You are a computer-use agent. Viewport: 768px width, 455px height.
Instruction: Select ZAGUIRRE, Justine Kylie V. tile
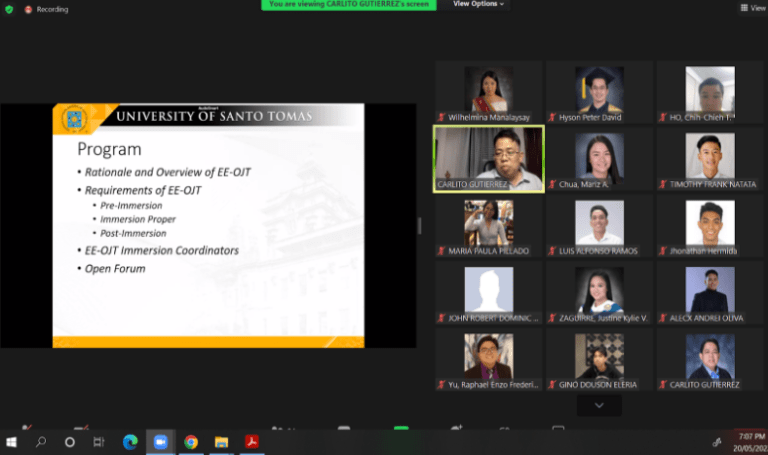coord(599,293)
